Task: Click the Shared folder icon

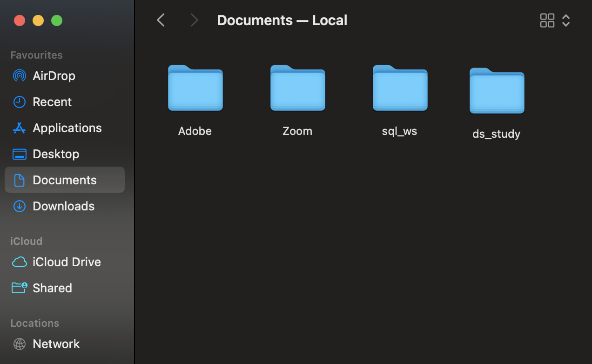Action: [19, 288]
